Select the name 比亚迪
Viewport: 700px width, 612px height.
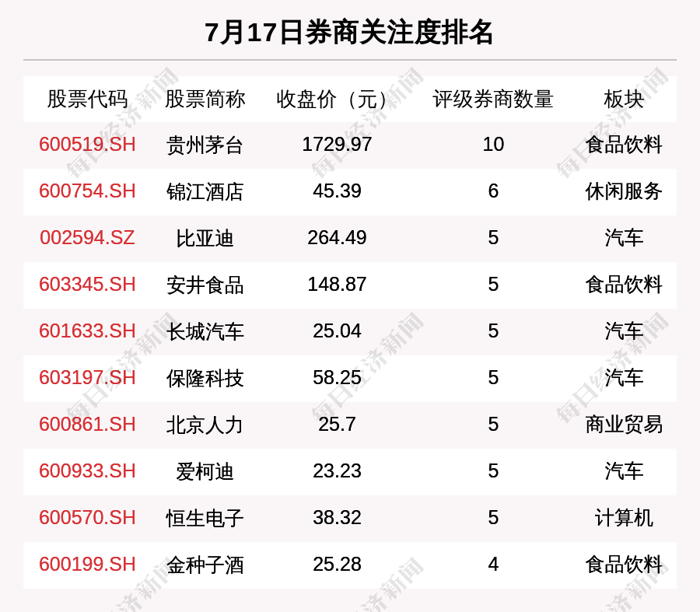click(x=205, y=239)
